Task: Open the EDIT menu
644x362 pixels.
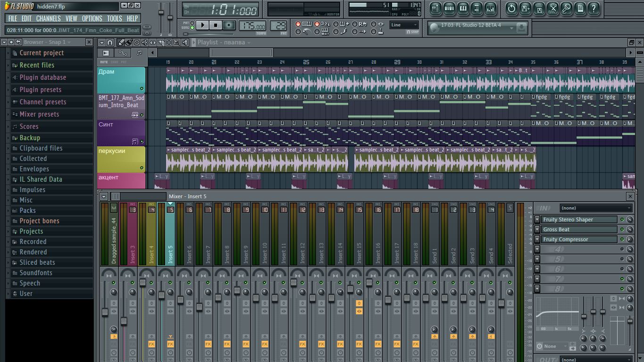Action: (26, 18)
